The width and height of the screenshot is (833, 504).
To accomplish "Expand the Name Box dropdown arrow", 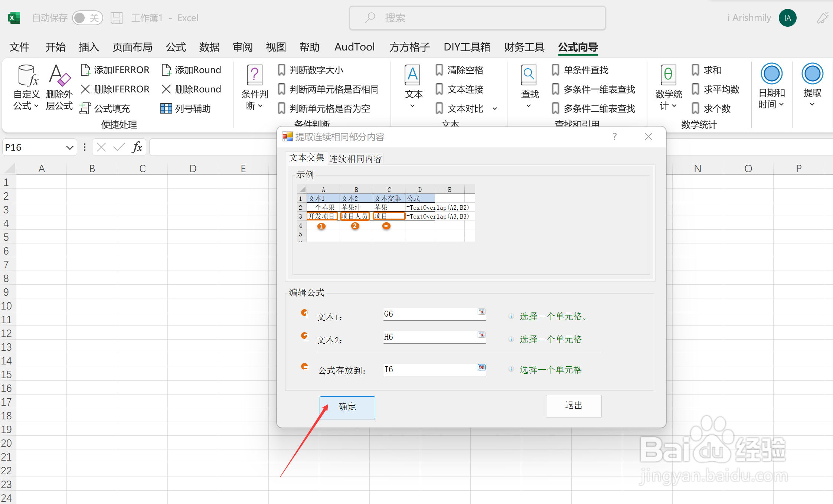I will tap(69, 148).
